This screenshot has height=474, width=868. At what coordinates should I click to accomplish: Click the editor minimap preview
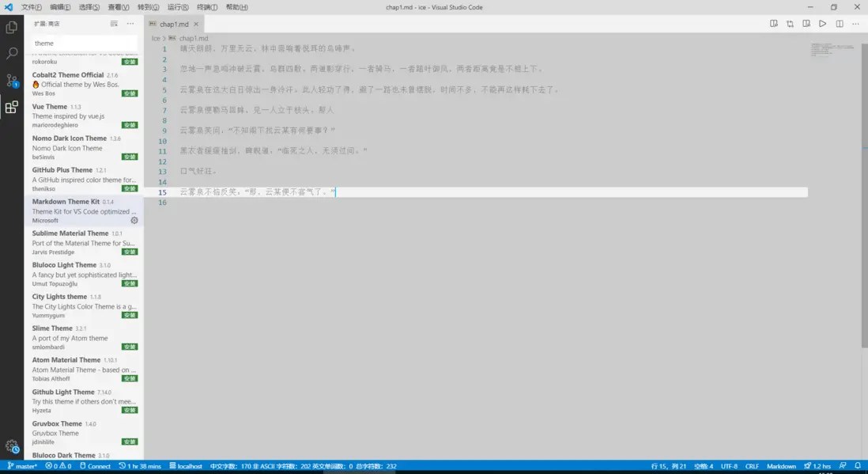click(x=832, y=49)
